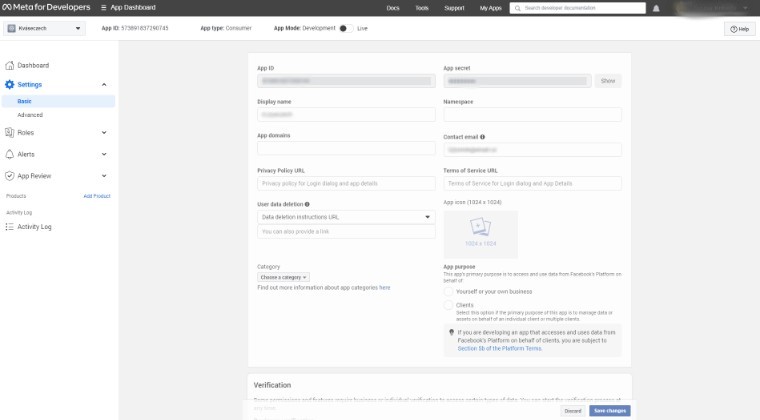760x420 pixels.
Task: Open Dashboard in sidebar
Action: point(33,65)
